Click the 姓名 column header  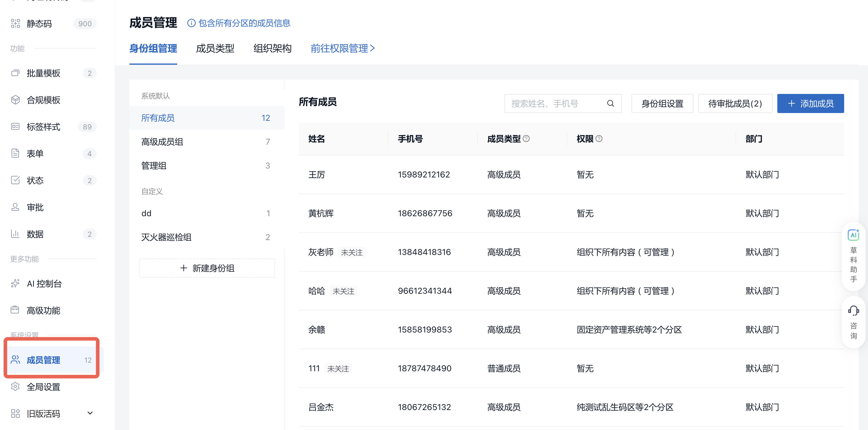[x=316, y=139]
